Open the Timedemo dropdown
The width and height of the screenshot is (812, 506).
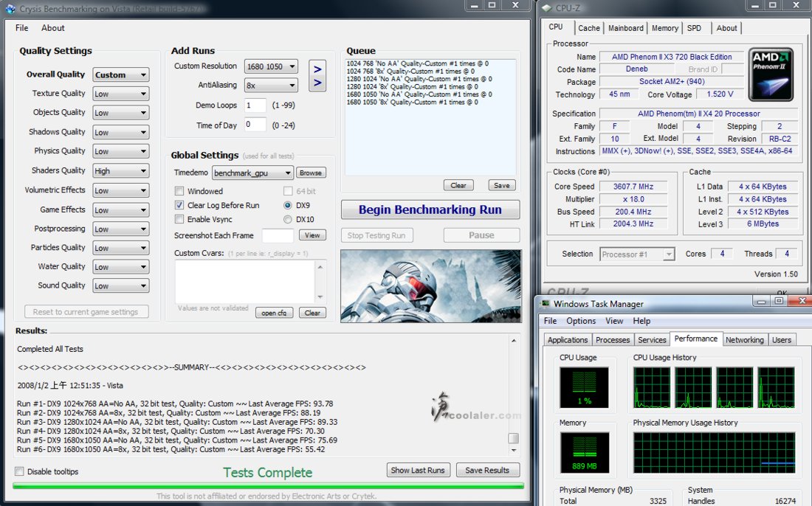point(252,173)
